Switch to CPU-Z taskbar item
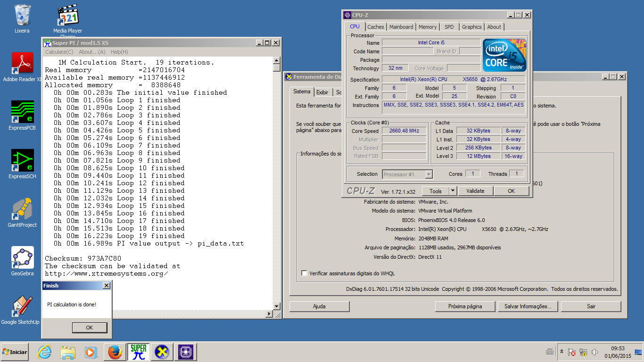The image size is (644, 362). pyautogui.click(x=186, y=352)
